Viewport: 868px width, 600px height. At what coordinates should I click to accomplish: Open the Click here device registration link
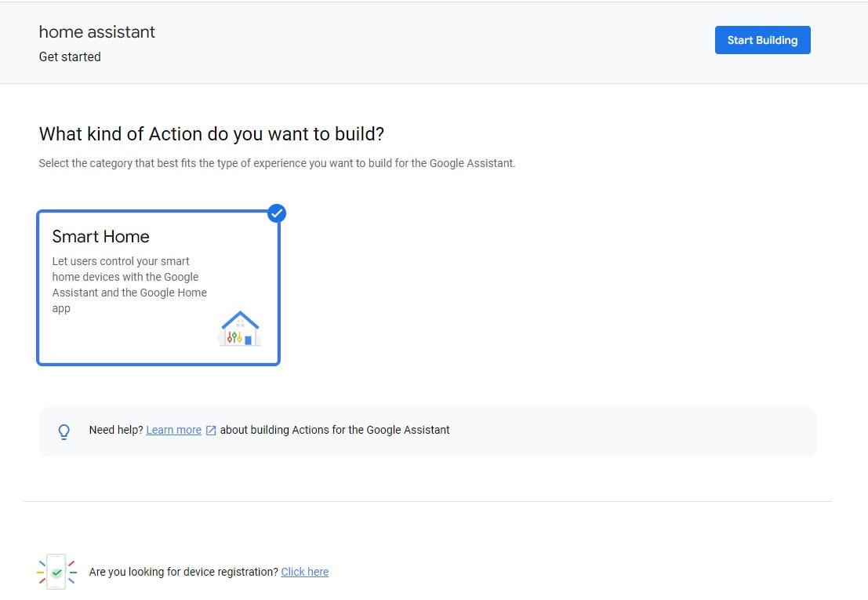pyautogui.click(x=305, y=572)
